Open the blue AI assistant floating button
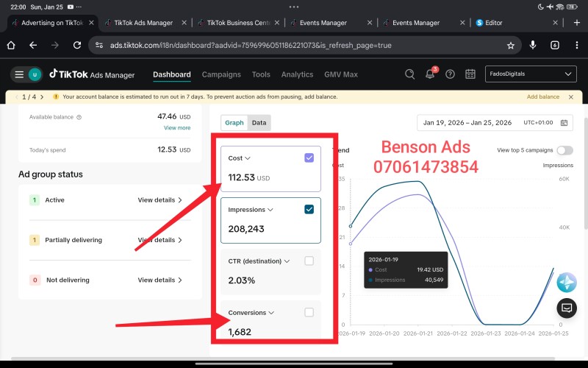This screenshot has width=588, height=368. (x=566, y=283)
